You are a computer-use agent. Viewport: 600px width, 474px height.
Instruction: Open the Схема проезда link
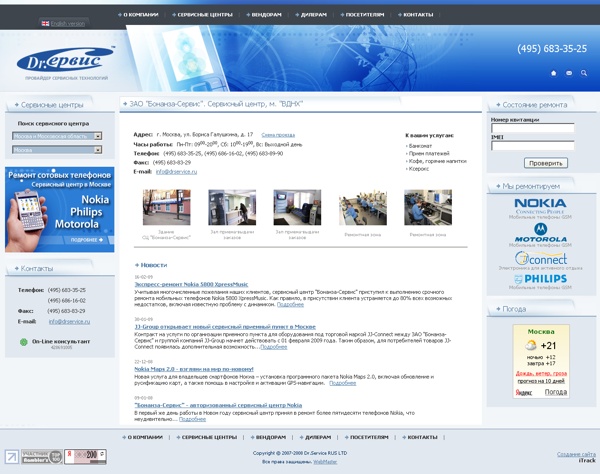point(278,135)
